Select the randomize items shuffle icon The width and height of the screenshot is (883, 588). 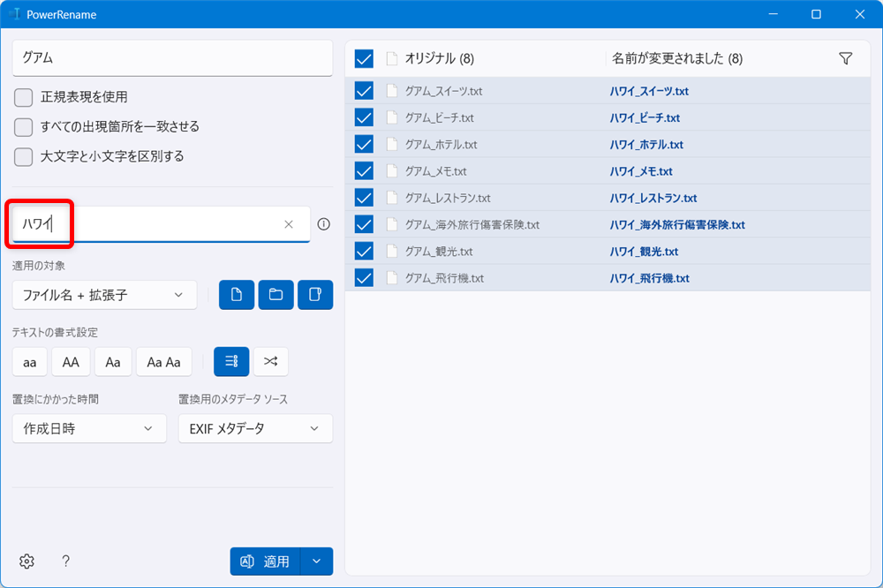pos(270,361)
